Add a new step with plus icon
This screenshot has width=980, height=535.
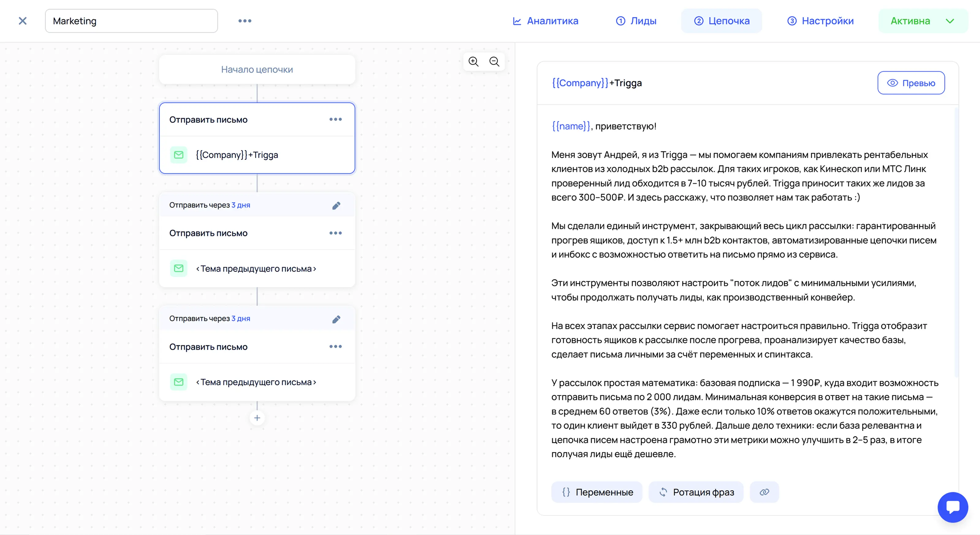pyautogui.click(x=257, y=418)
